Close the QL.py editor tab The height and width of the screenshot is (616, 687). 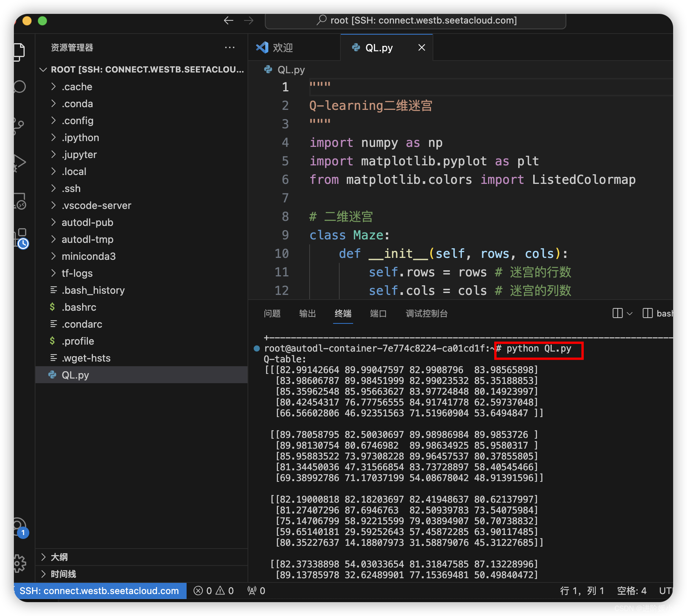tap(422, 47)
